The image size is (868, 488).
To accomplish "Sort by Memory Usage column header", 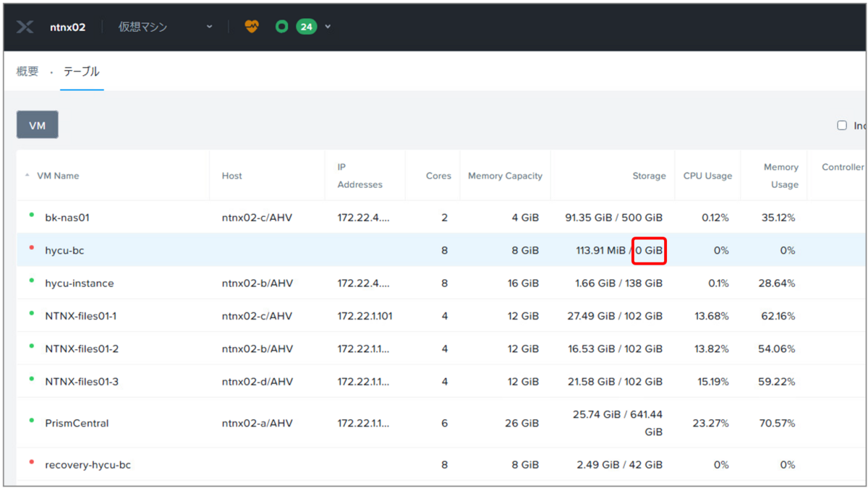I will tap(781, 176).
